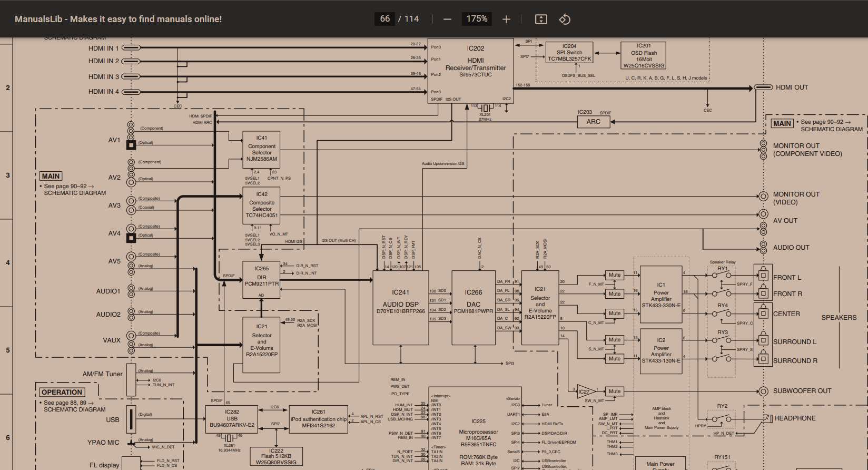
Task: Click the AV4 input label
Action: 114,233
